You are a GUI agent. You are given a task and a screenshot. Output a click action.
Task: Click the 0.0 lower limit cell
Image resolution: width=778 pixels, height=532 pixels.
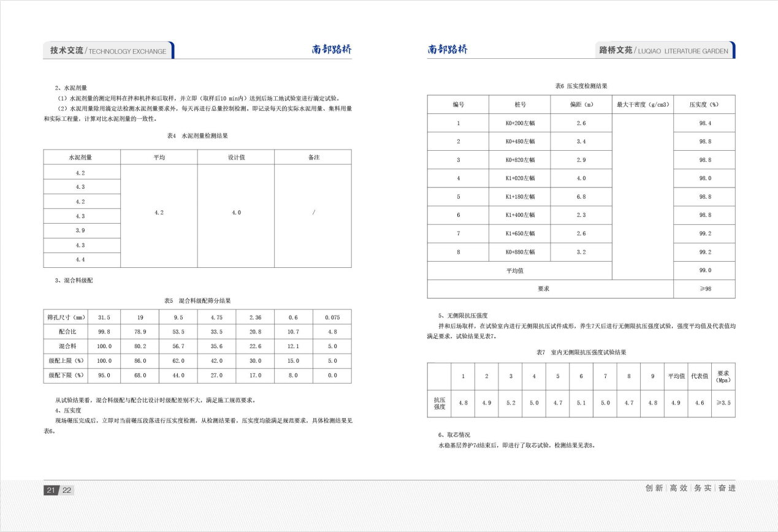(x=332, y=376)
